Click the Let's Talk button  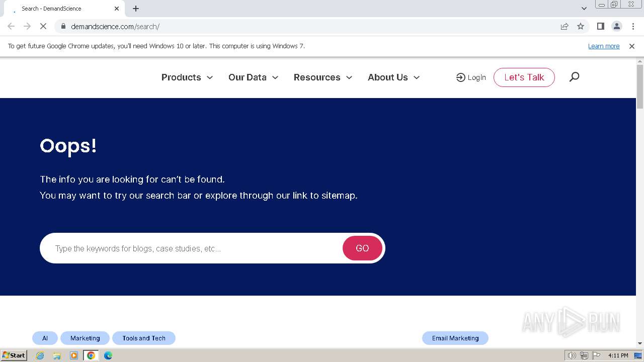point(524,77)
